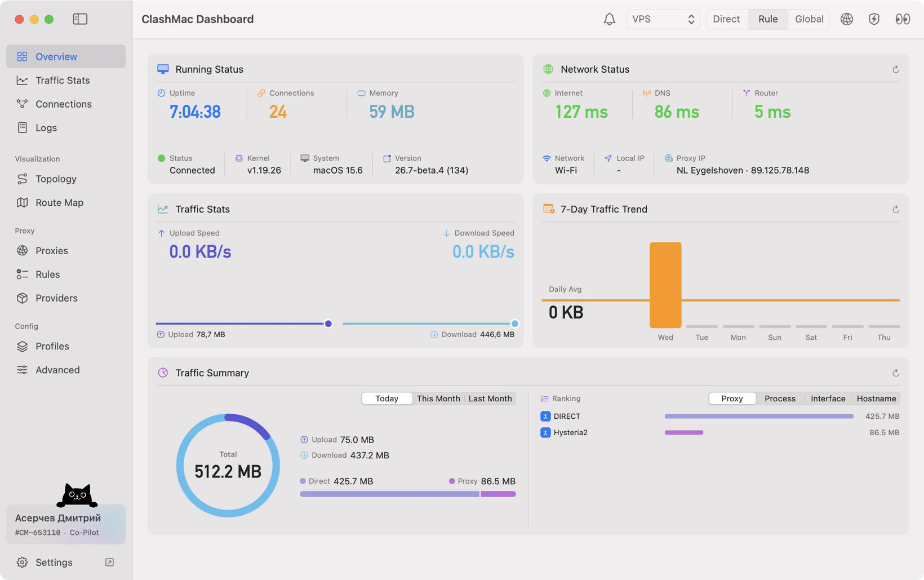The height and width of the screenshot is (580, 924).
Task: Open the Асерчев Дмитрий account card
Action: pyautogui.click(x=66, y=524)
